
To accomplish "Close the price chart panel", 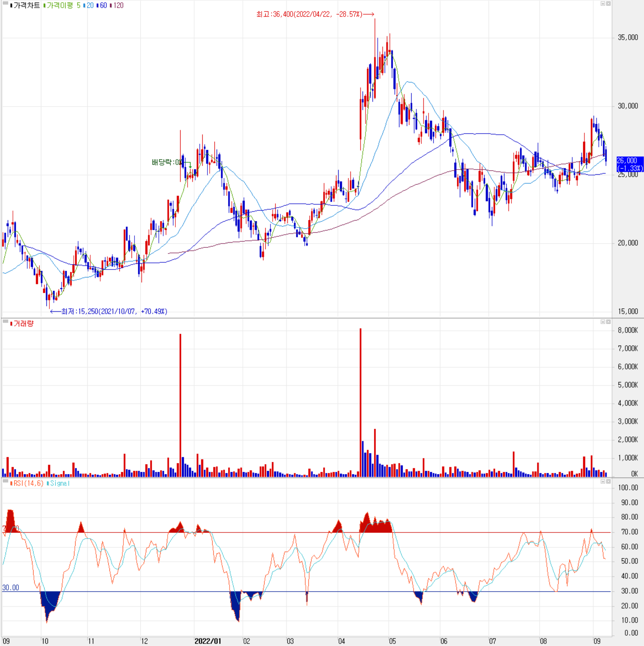I will [x=608, y=4].
